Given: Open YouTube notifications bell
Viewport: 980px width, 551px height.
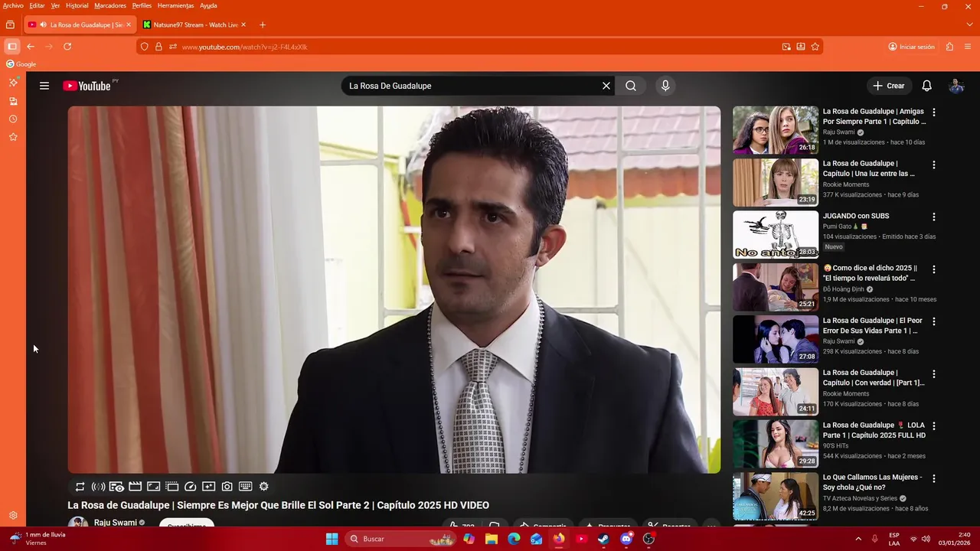Looking at the screenshot, I should pyautogui.click(x=926, y=86).
